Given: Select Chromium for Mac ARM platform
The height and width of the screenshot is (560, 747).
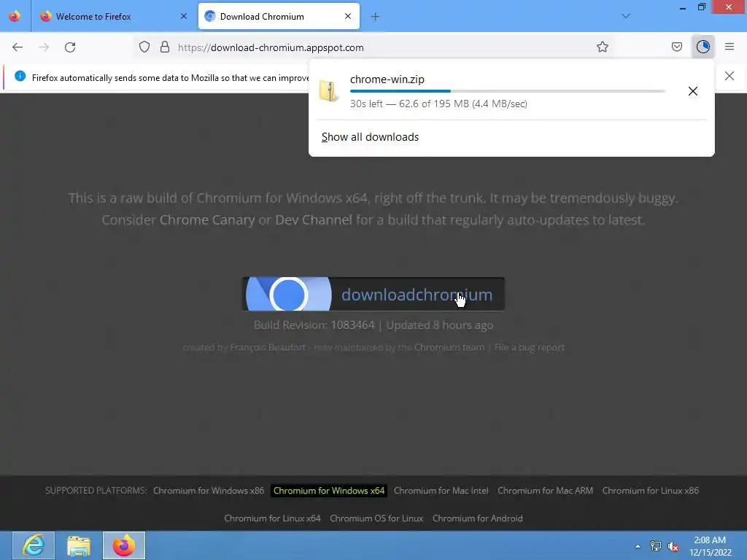Looking at the screenshot, I should (546, 491).
